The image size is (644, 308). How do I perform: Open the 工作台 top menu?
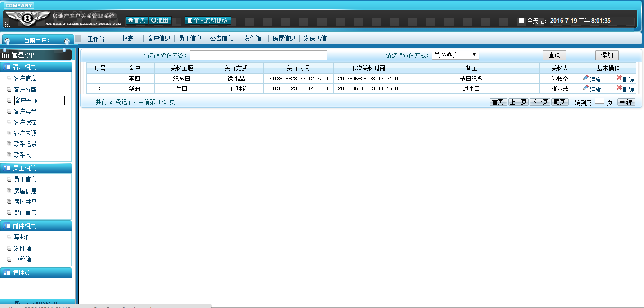coord(96,39)
